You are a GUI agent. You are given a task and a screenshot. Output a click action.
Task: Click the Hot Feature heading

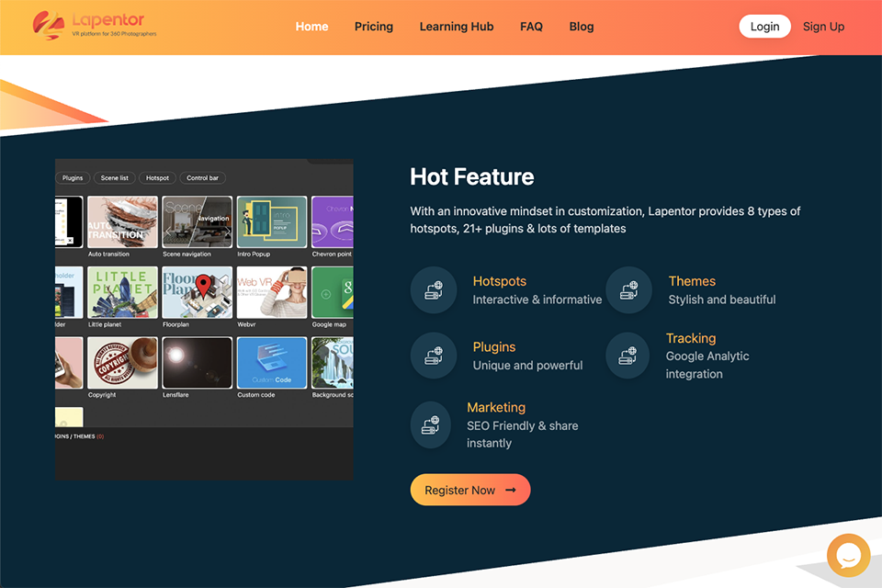(x=472, y=176)
